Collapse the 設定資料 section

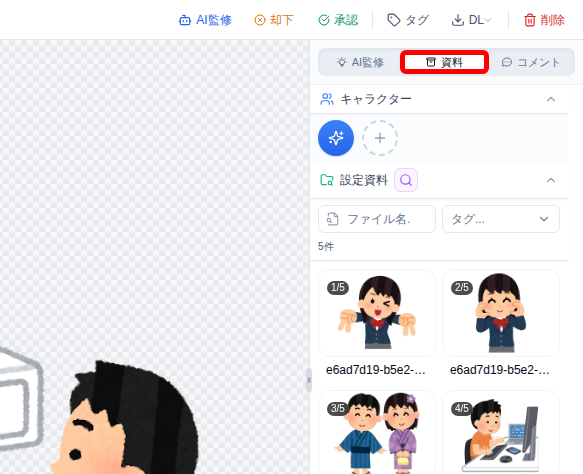551,180
